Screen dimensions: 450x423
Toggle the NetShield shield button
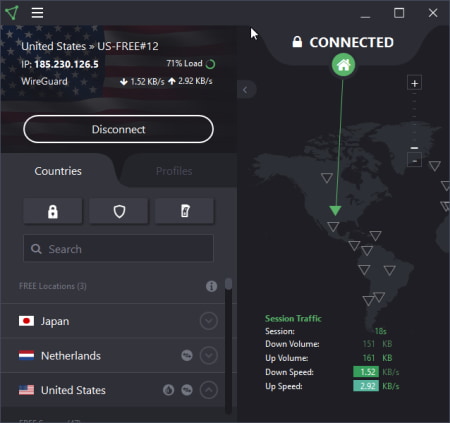119,211
